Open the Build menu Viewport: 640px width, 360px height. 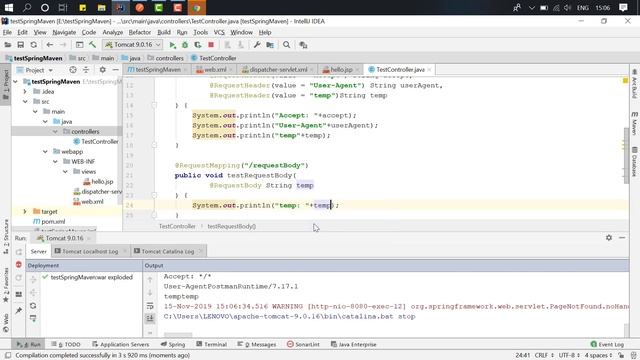point(164,32)
